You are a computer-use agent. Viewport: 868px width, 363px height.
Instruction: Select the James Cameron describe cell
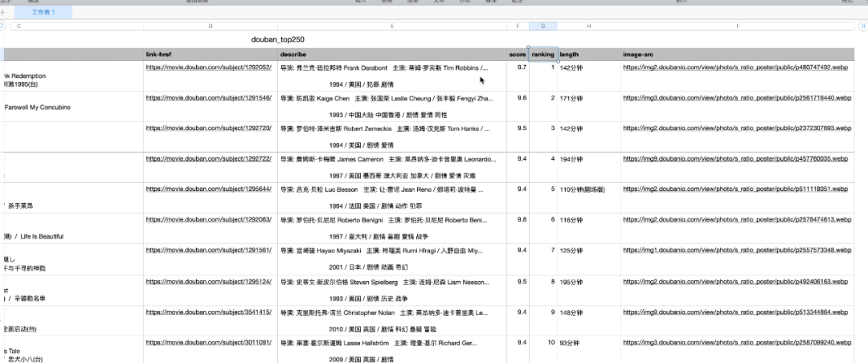(x=392, y=167)
